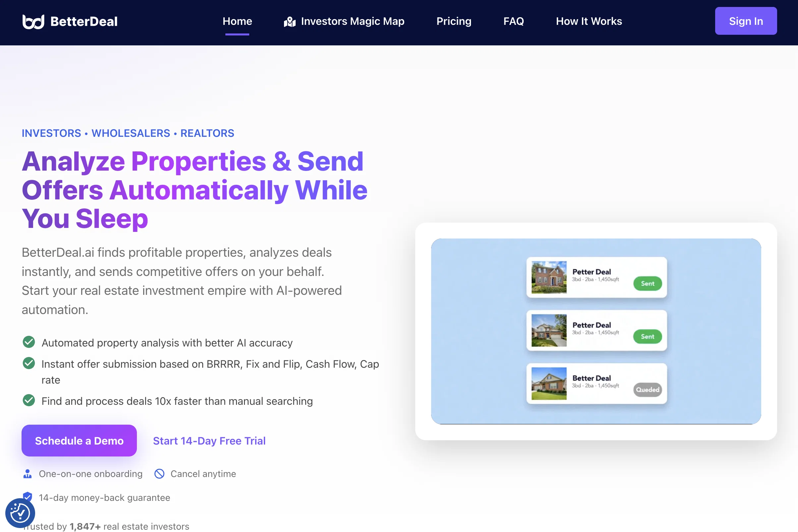798x532 pixels.
Task: Click the cancel circle icon beside Cancel anytime
Action: (x=159, y=474)
